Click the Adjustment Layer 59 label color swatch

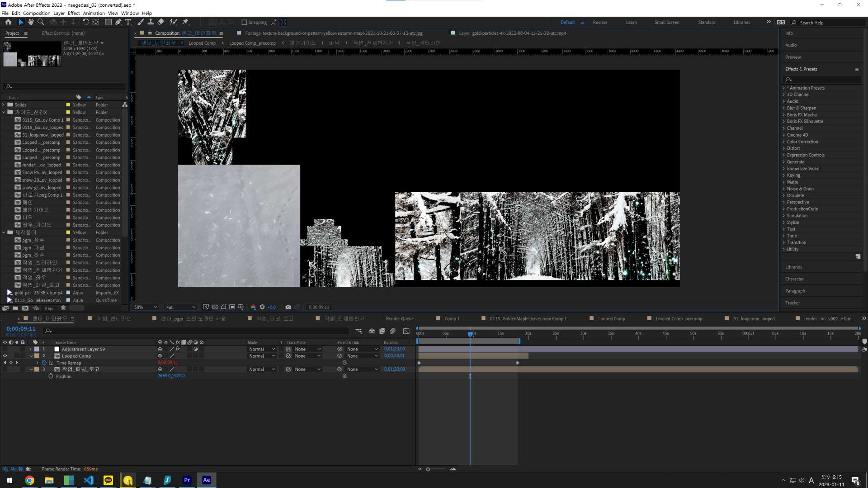pos(37,349)
